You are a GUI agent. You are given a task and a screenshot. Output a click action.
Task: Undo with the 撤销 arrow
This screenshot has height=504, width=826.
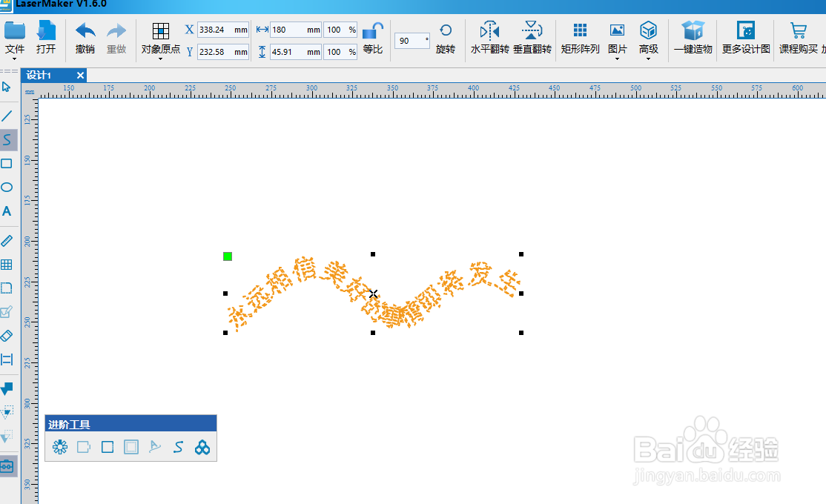point(85,32)
